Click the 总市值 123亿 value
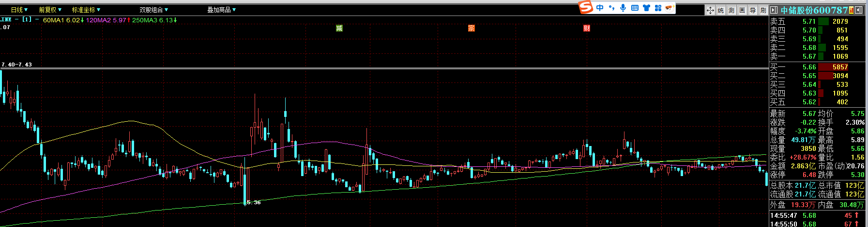This screenshot has width=868, height=227. click(855, 185)
